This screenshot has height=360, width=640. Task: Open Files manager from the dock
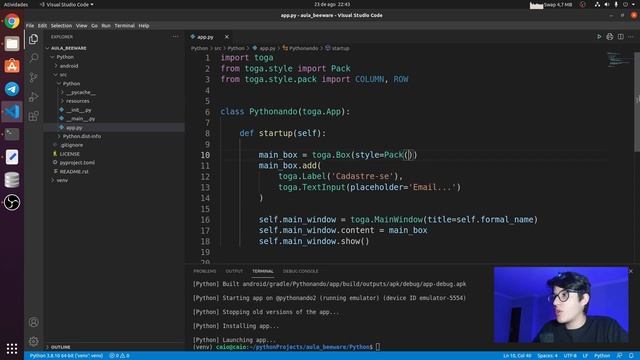(x=12, y=44)
